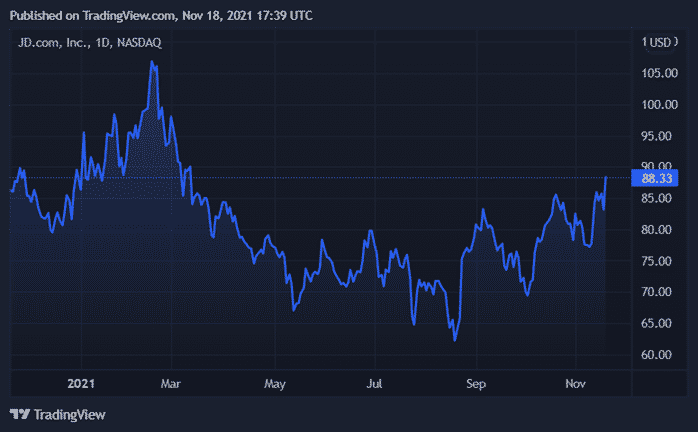Image resolution: width=698 pixels, height=432 pixels.
Task: Select the 100.00 price axis label
Action: [x=659, y=105]
